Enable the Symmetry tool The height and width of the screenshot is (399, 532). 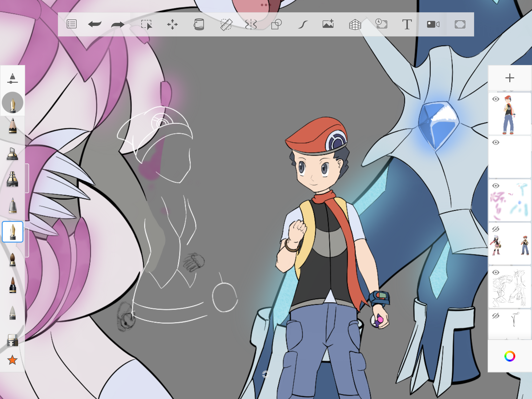[x=251, y=24]
